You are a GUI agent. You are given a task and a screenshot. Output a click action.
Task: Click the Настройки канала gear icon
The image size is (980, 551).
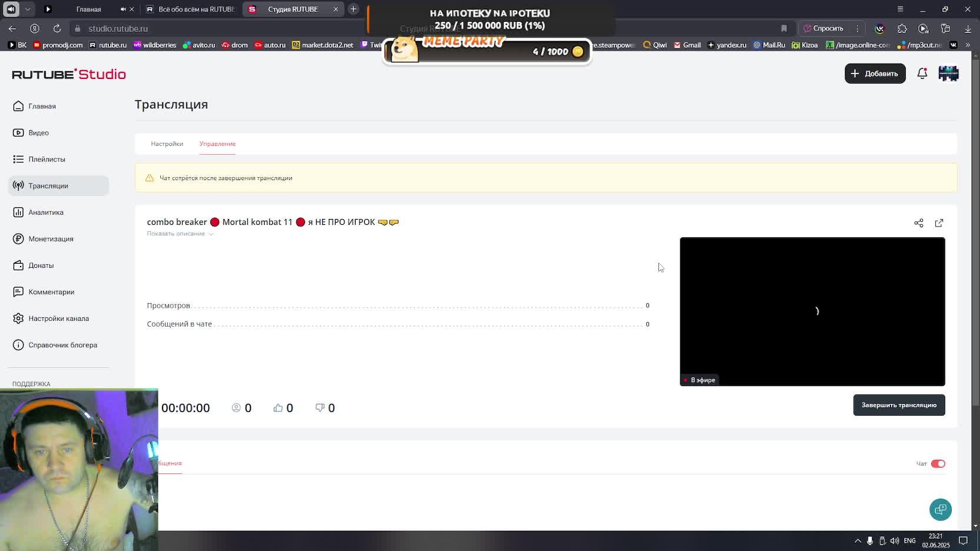pos(18,318)
